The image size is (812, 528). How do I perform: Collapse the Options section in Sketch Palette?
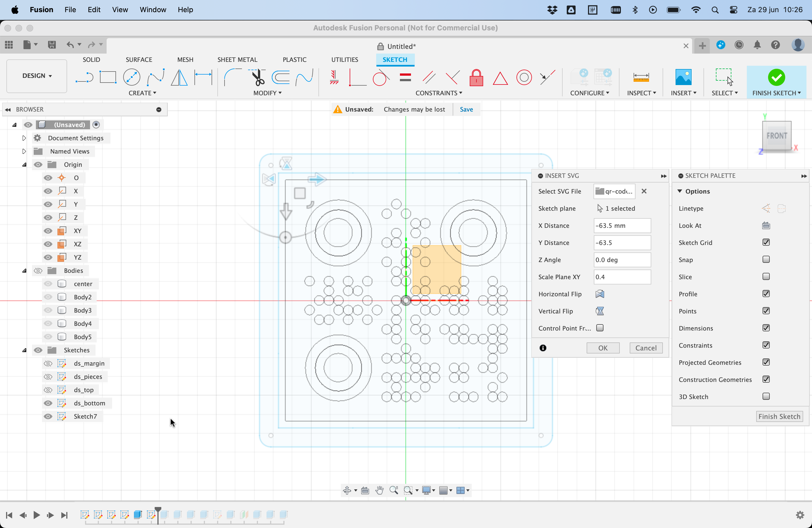coord(680,191)
